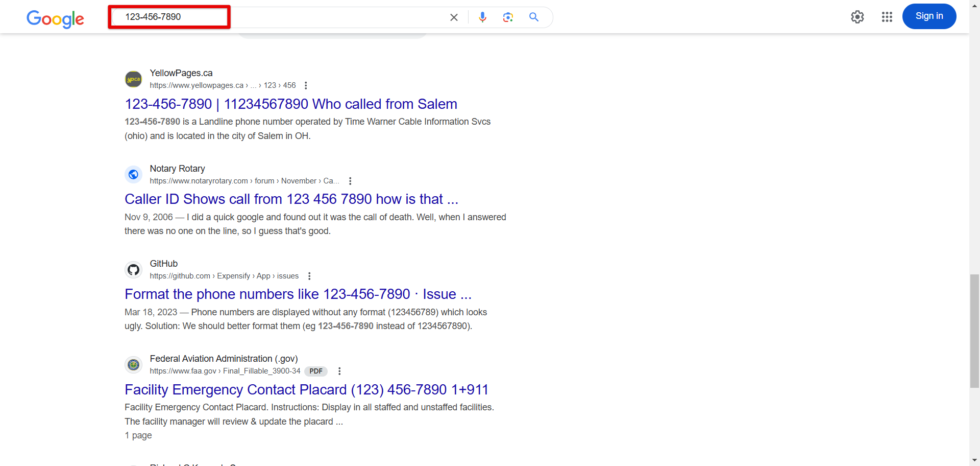Screen dimensions: 980x466
Task: Click the yellowpages.ca URL breadcrumb
Action: [223, 85]
